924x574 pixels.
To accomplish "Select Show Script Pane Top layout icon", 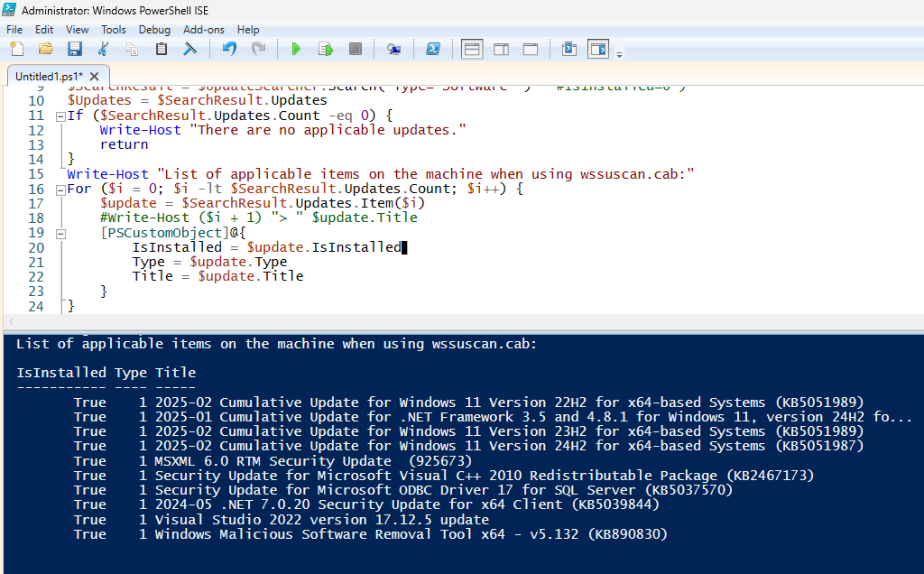I will click(472, 49).
